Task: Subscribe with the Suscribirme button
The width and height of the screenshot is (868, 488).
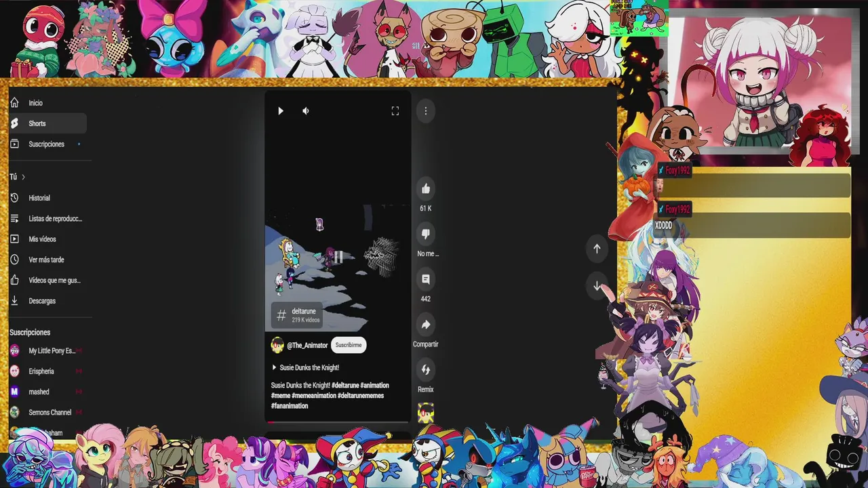Action: coord(349,345)
